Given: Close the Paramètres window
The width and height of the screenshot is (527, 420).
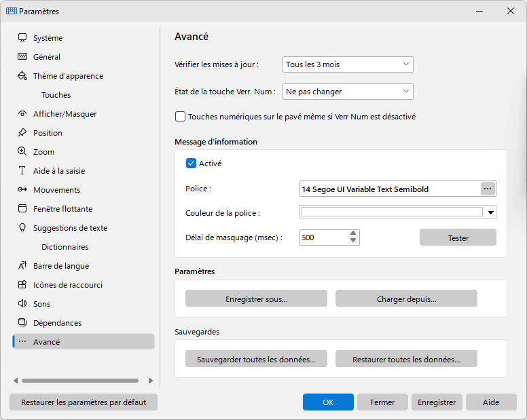Looking at the screenshot, I should (511, 11).
